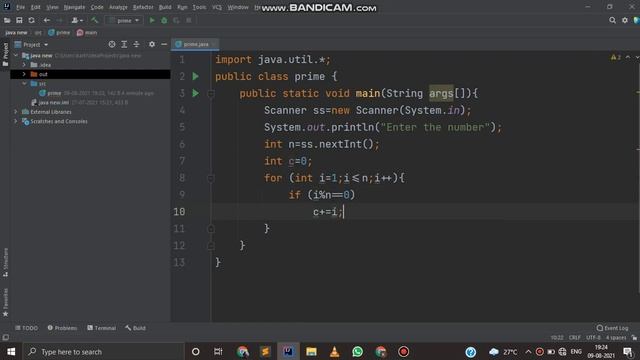Open the VCS menu
This screenshot has width=640, height=360.
[x=217, y=7]
